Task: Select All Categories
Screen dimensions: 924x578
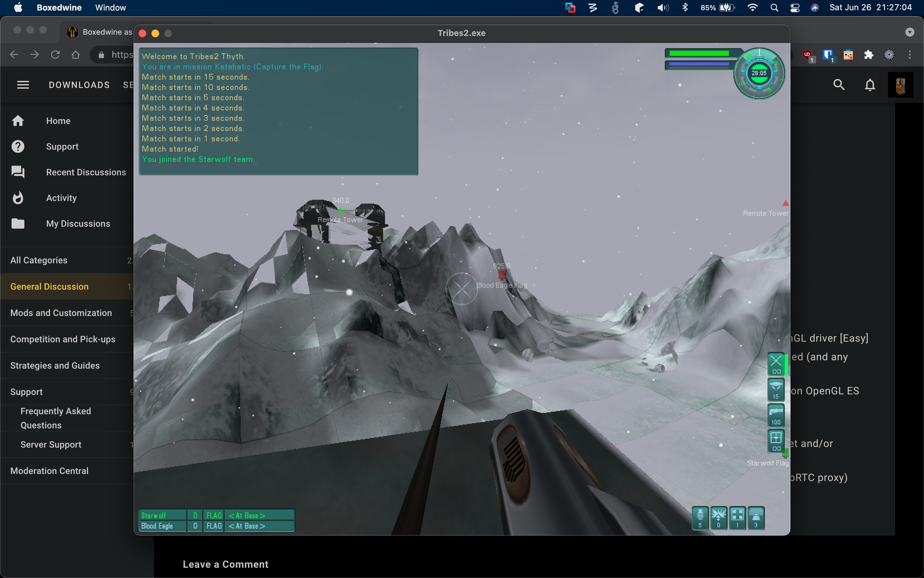Action: (67, 260)
